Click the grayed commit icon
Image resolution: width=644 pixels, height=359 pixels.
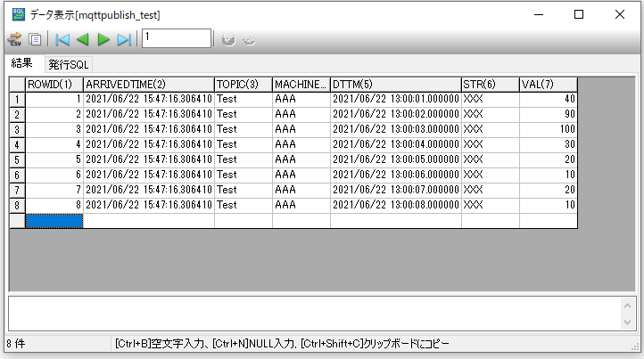point(228,40)
